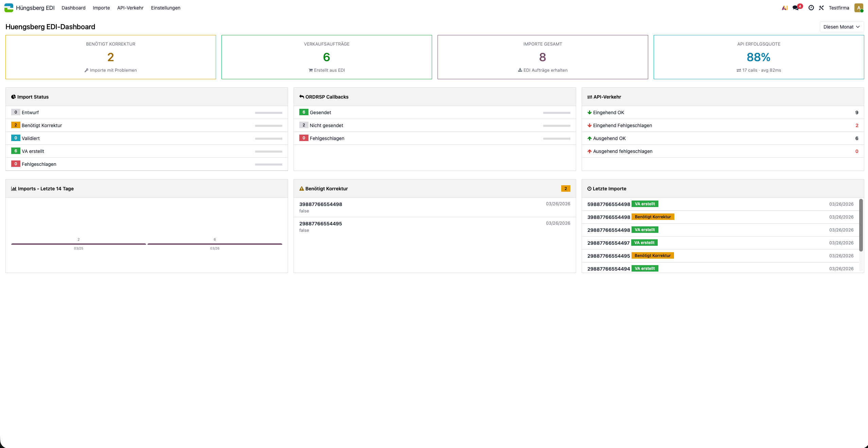The height and width of the screenshot is (448, 868).
Task: Open the API-Verkehr menu item
Action: pyautogui.click(x=130, y=7)
